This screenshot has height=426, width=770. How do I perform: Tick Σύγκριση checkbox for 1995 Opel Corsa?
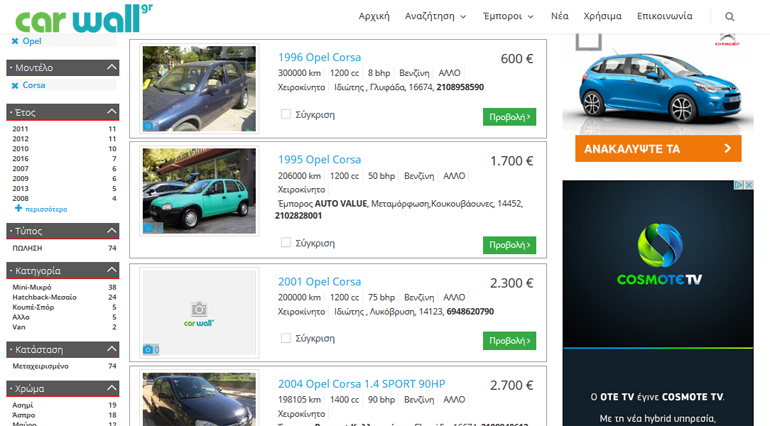(x=286, y=242)
